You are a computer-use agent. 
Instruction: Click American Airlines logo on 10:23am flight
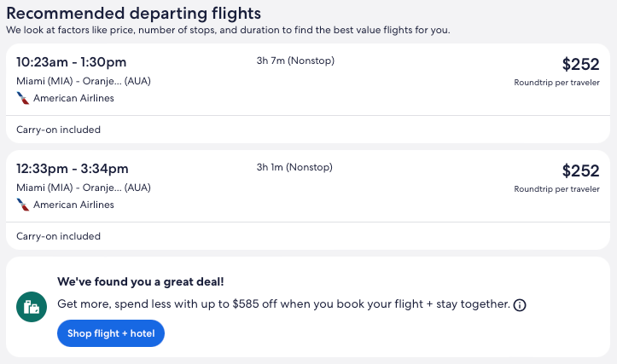point(23,98)
